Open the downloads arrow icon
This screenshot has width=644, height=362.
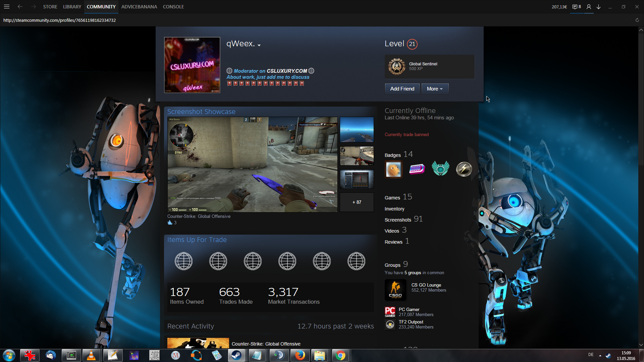(598, 7)
